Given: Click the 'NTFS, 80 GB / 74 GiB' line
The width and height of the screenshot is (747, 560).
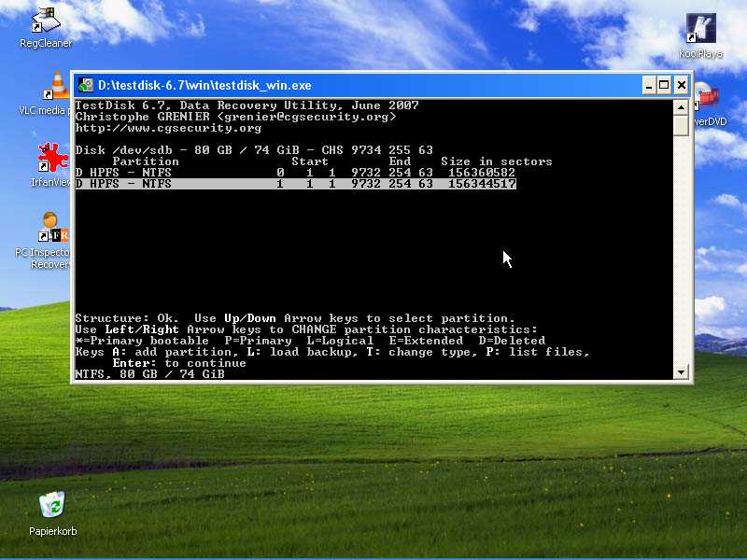Looking at the screenshot, I should tap(149, 374).
